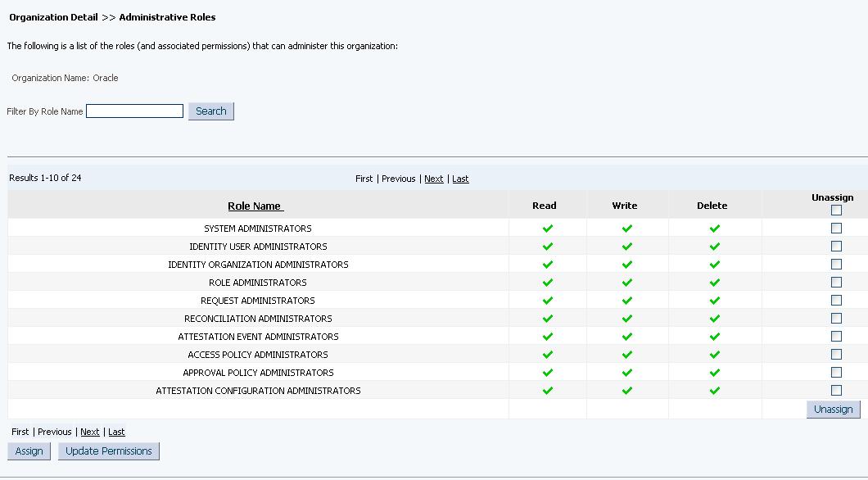Click the Delete checkmark for APPROVAL POLICY ADMINISTRATORS
This screenshot has height=480, width=868.
[x=715, y=372]
